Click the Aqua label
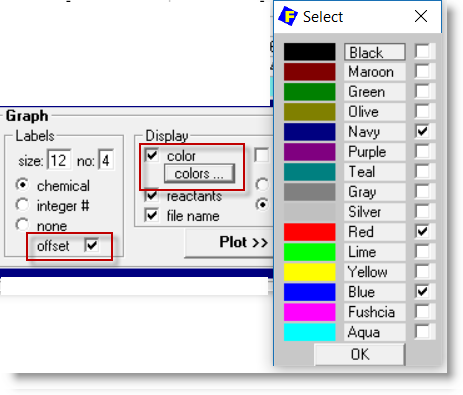 (x=375, y=332)
